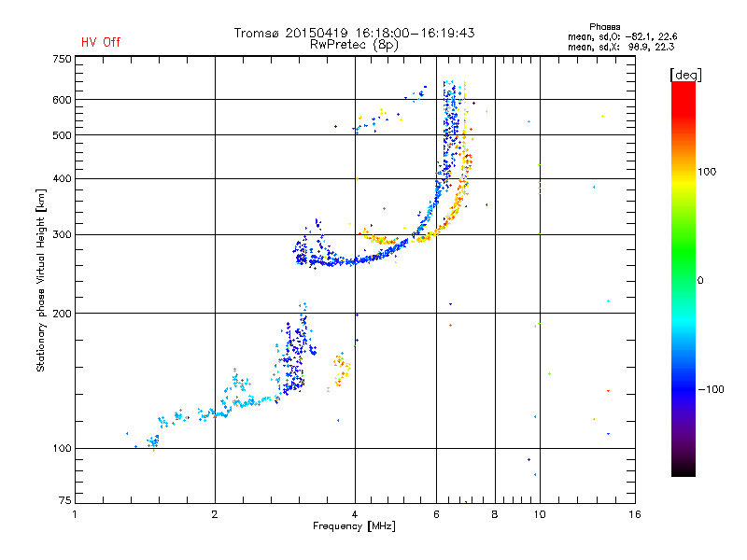The height and width of the screenshot is (560, 747).
Task: Click the x-axis '16' tick label
Action: (x=635, y=514)
